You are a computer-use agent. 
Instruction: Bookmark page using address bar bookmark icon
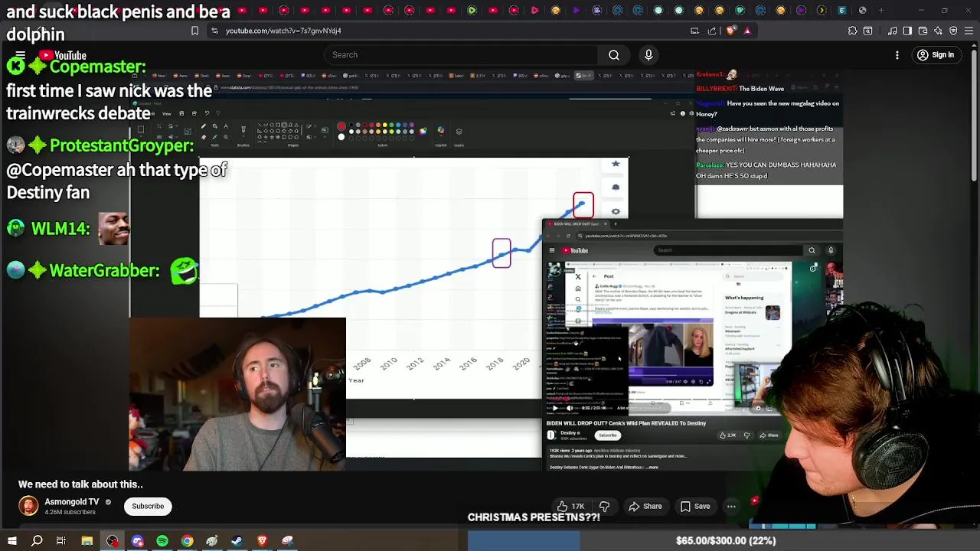tap(194, 31)
